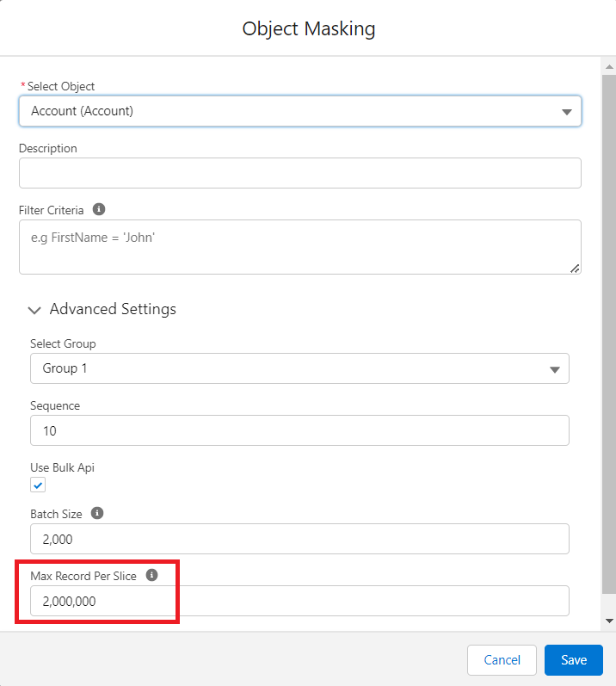The width and height of the screenshot is (616, 686).
Task: Save the object masking settings
Action: (573, 660)
